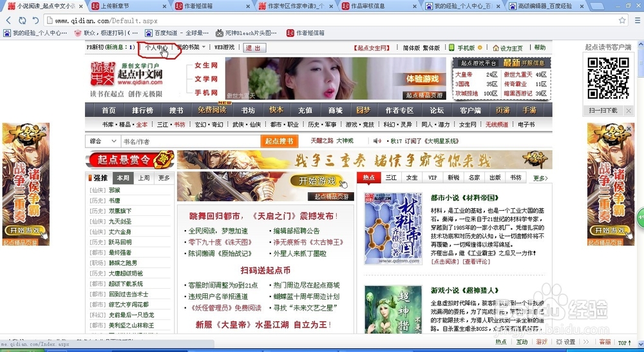The image size is (644, 352).
Task: Open 充值 in main navigation
Action: (x=305, y=110)
